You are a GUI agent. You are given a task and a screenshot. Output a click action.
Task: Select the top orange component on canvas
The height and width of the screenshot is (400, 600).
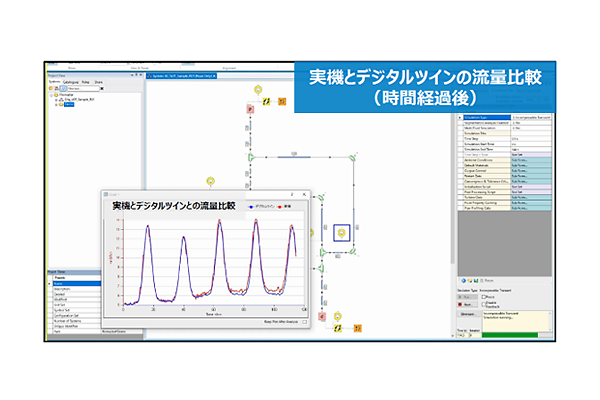tap(282, 101)
